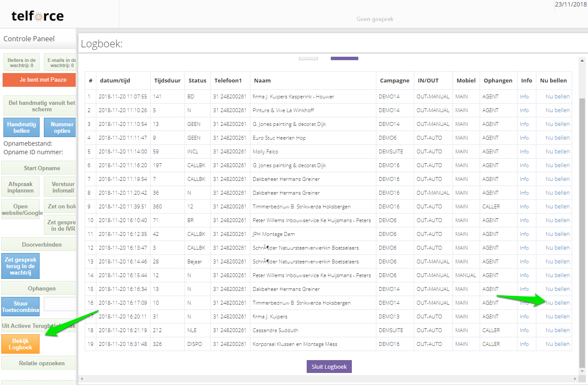Open Info link for row 1
Screen dimensions: 588x385
coord(524,97)
